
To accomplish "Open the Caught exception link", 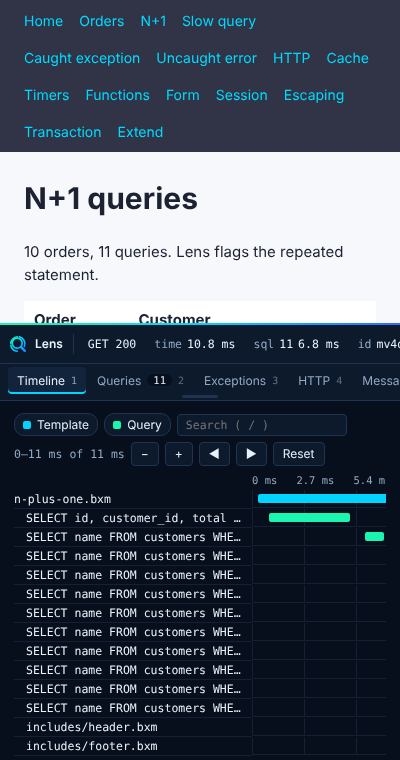I will tap(82, 58).
